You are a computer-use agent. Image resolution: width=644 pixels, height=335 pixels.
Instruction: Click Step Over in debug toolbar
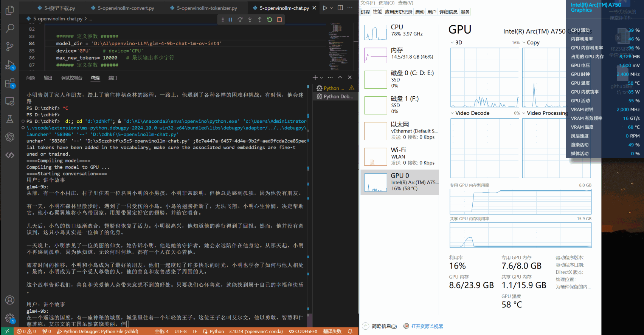[x=240, y=20]
